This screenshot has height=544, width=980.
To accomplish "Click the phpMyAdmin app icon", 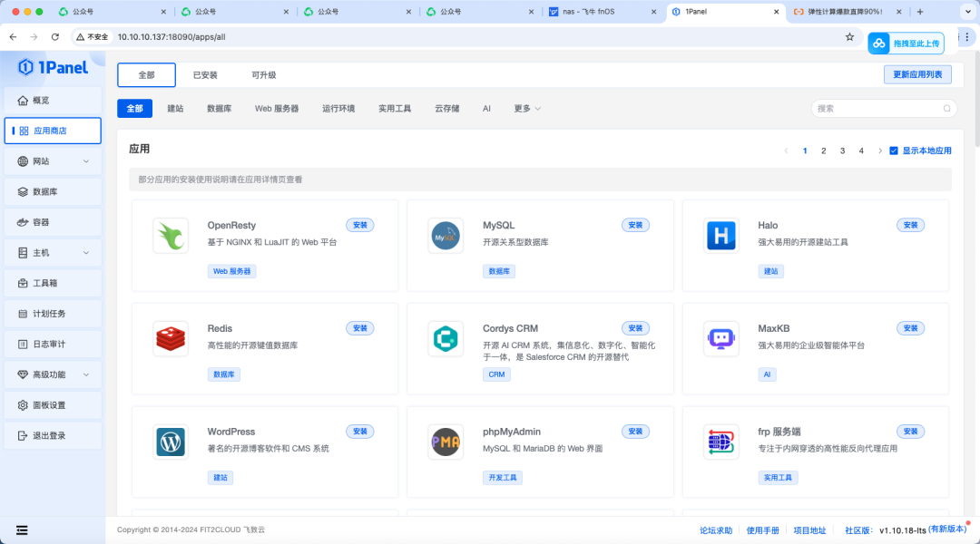I will click(446, 442).
